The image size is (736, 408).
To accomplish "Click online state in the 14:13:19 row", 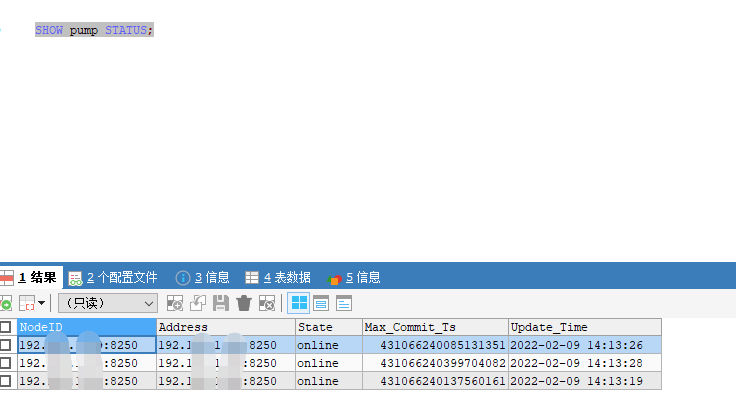I will (329, 381).
